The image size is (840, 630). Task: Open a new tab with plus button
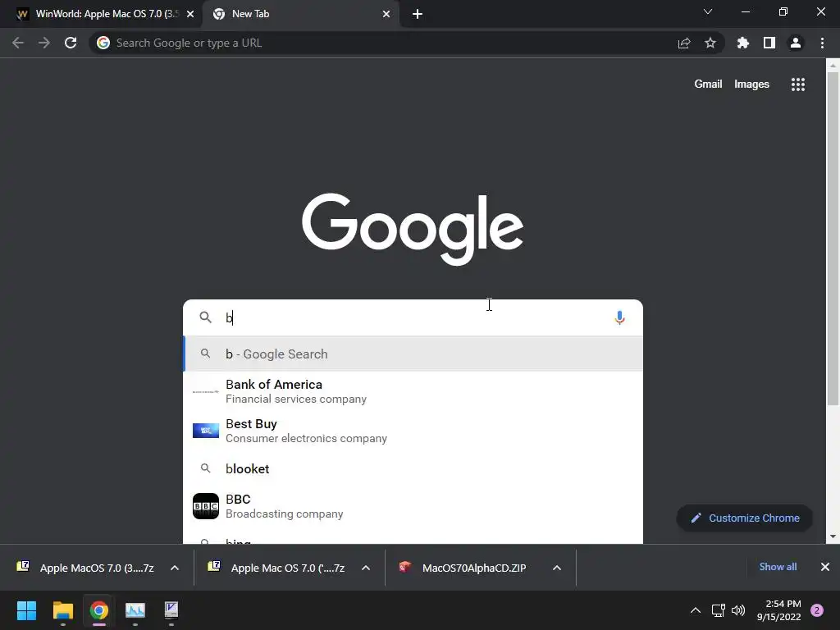point(418,14)
